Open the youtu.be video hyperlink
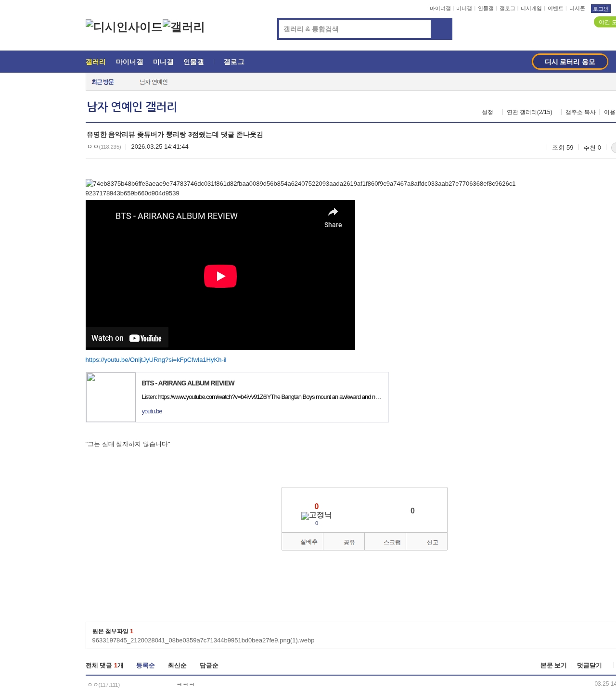The image size is (616, 691). coord(155,360)
